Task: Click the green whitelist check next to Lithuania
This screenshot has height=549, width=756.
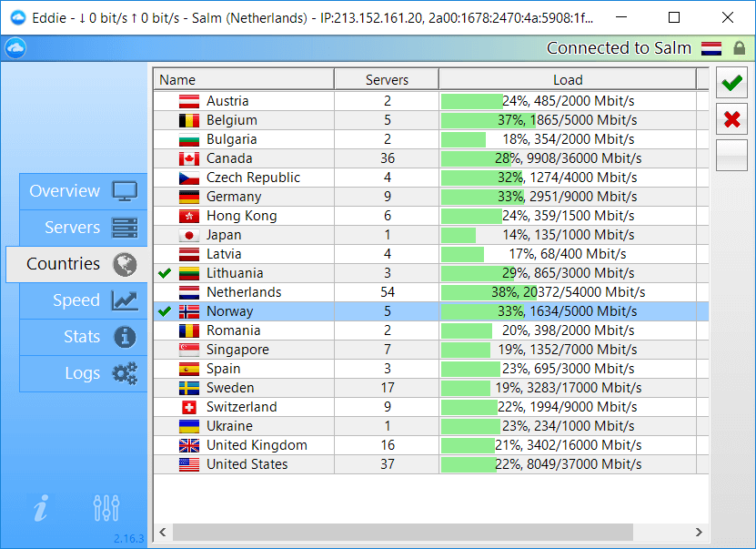Action: pos(165,273)
